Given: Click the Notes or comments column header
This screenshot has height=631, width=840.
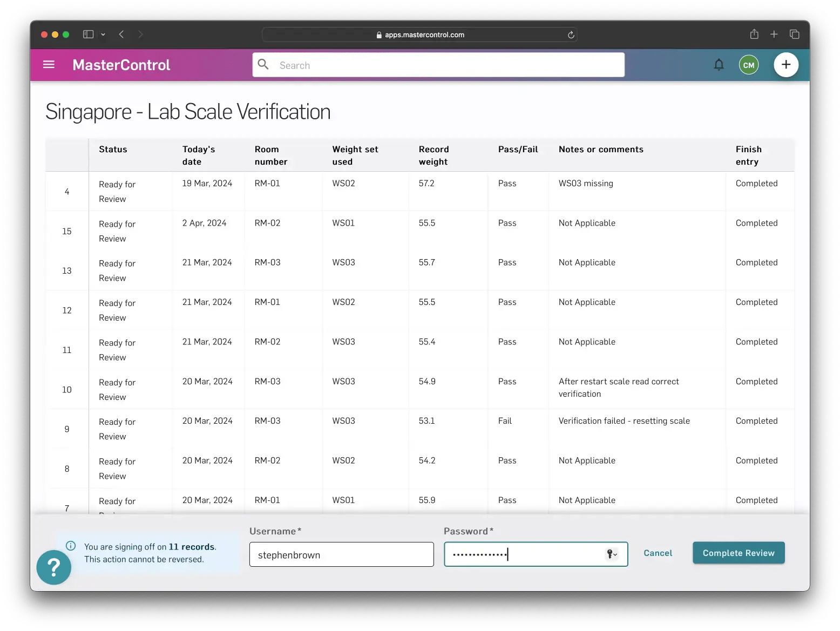Looking at the screenshot, I should [x=601, y=150].
